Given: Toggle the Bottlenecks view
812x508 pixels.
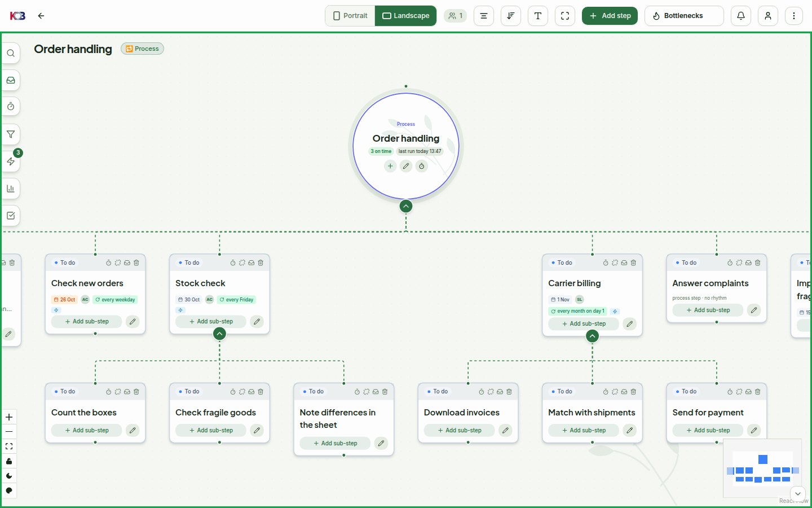Looking at the screenshot, I should 684,16.
